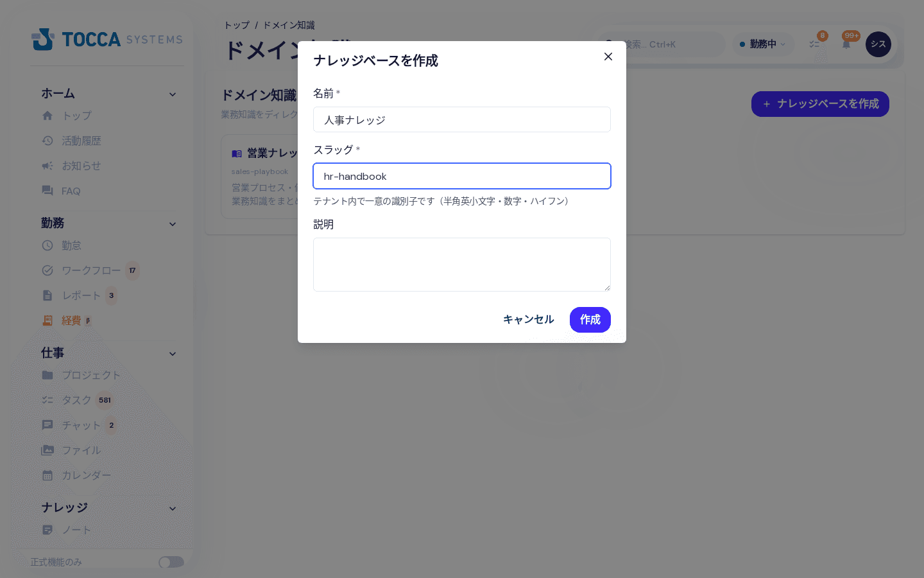The width and height of the screenshot is (924, 578).
Task: Click the キャンセル button
Action: coord(528,320)
